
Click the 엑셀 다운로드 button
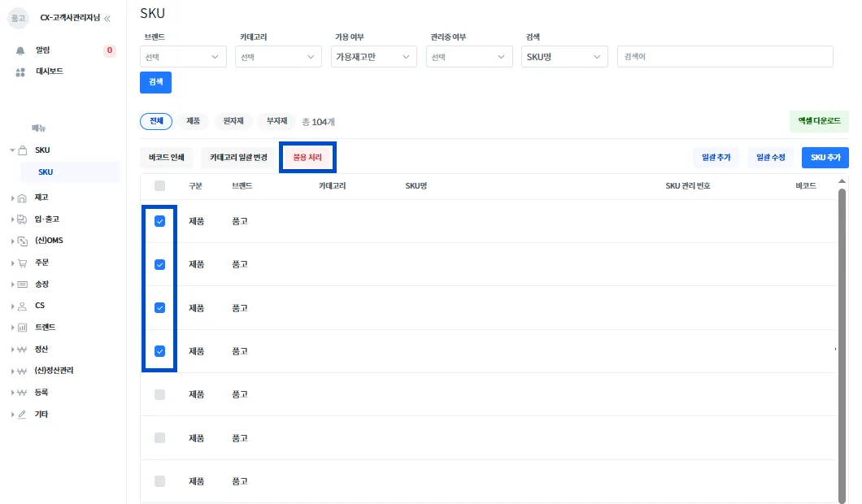(819, 121)
